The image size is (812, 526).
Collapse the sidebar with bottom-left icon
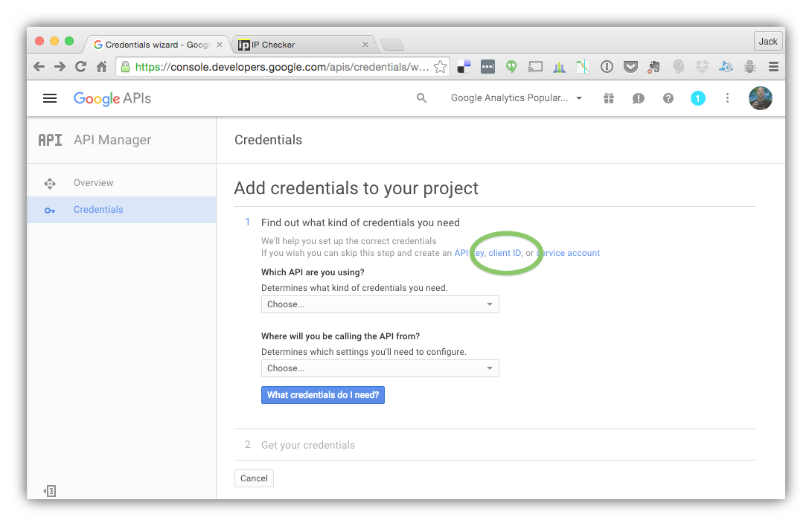(50, 491)
